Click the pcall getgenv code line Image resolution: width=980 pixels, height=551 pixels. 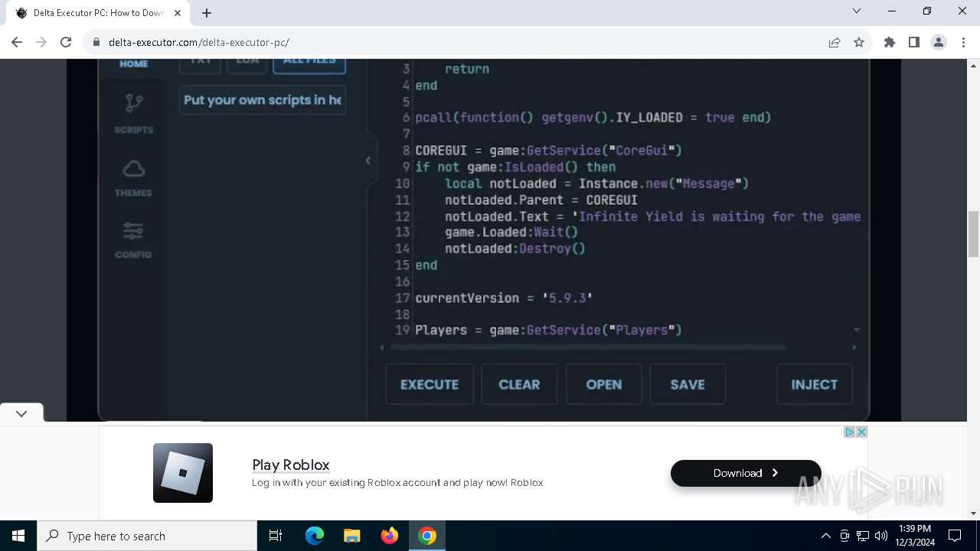click(593, 117)
